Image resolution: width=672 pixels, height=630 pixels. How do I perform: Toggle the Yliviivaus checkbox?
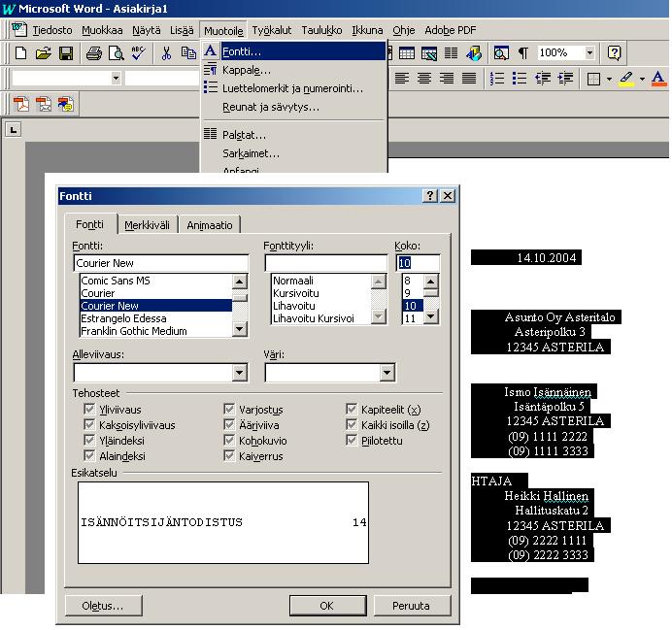point(89,409)
